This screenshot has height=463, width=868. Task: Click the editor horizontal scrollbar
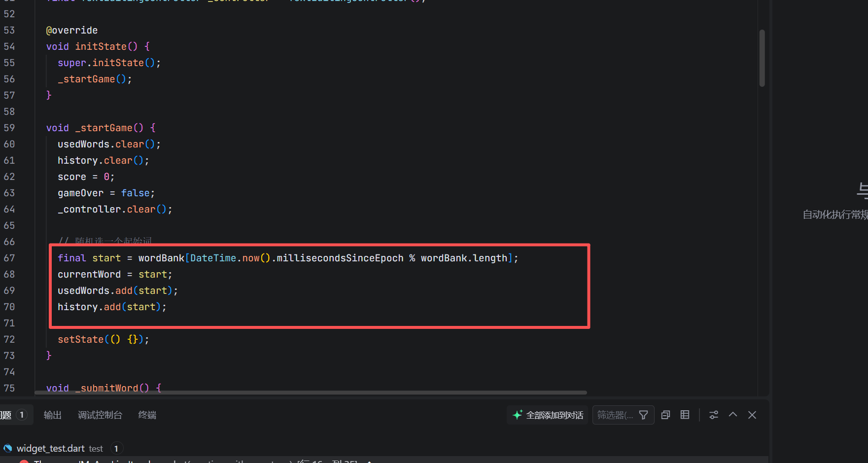311,393
